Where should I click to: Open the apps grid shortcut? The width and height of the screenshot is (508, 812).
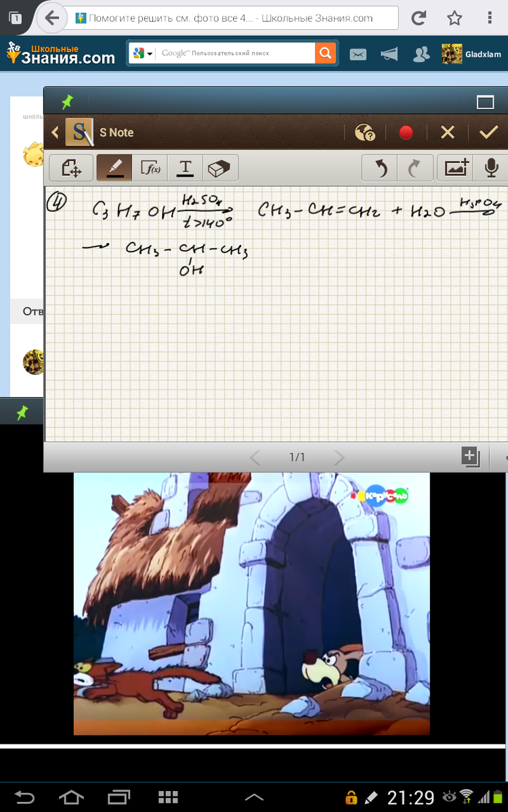[x=167, y=796]
